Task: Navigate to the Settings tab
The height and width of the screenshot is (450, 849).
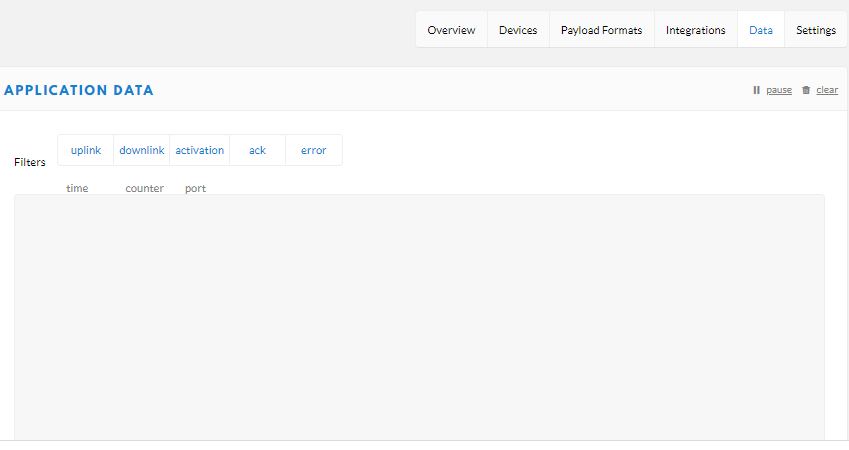Action: click(x=815, y=30)
